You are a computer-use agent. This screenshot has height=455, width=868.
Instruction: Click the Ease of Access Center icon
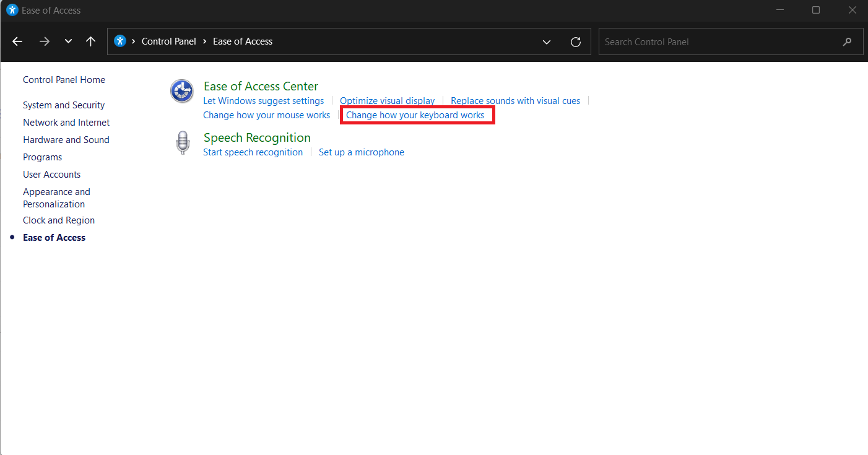pos(182,92)
